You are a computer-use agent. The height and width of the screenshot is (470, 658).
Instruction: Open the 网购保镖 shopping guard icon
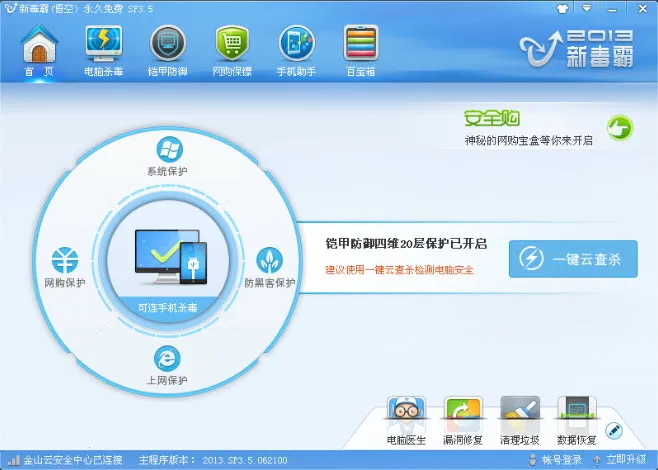(232, 44)
